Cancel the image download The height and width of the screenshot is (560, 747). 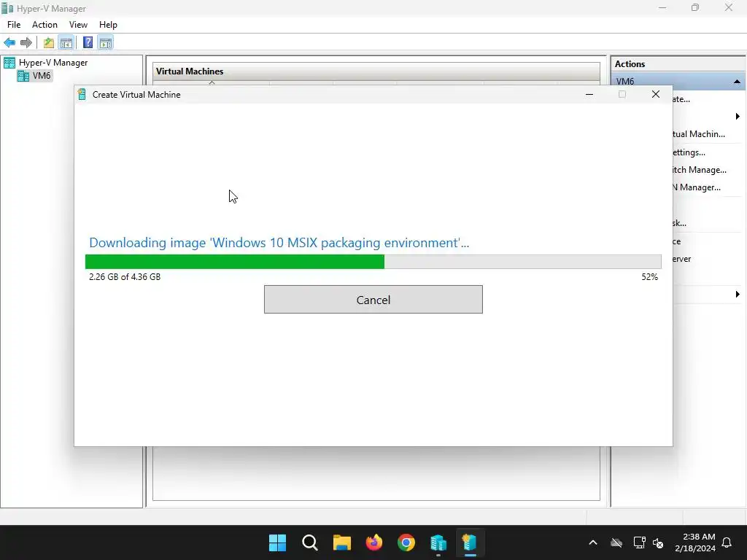[373, 300]
